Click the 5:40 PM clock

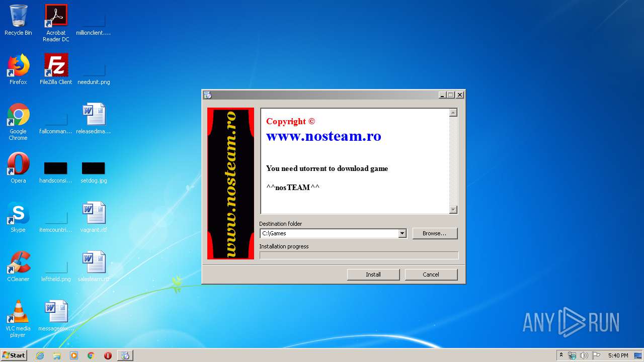[618, 355]
